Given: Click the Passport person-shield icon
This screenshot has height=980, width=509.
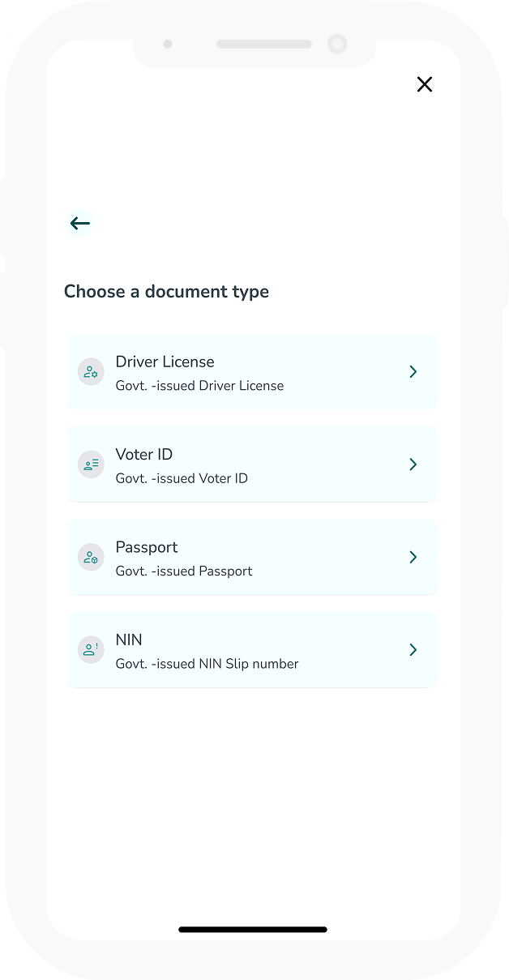Looking at the screenshot, I should [x=91, y=557].
